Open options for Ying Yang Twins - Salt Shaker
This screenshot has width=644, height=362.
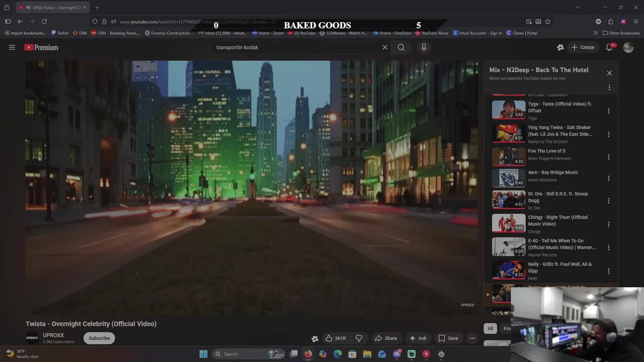point(609,134)
